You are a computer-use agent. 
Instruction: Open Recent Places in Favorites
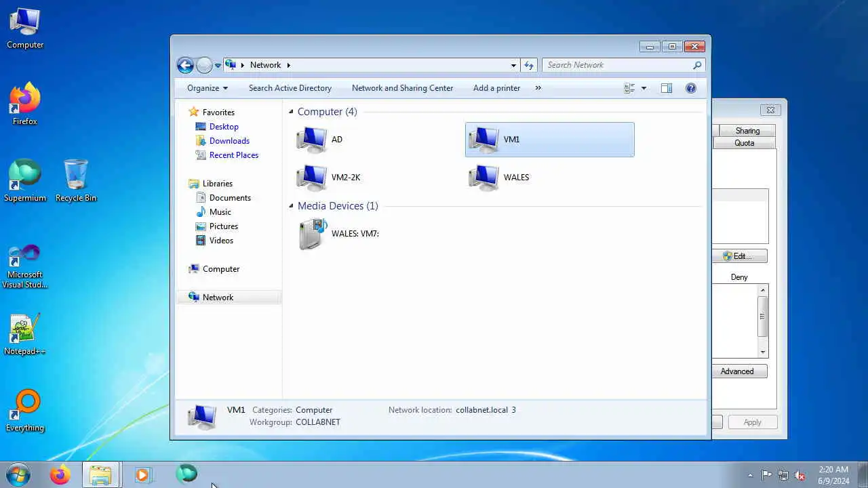(x=234, y=155)
